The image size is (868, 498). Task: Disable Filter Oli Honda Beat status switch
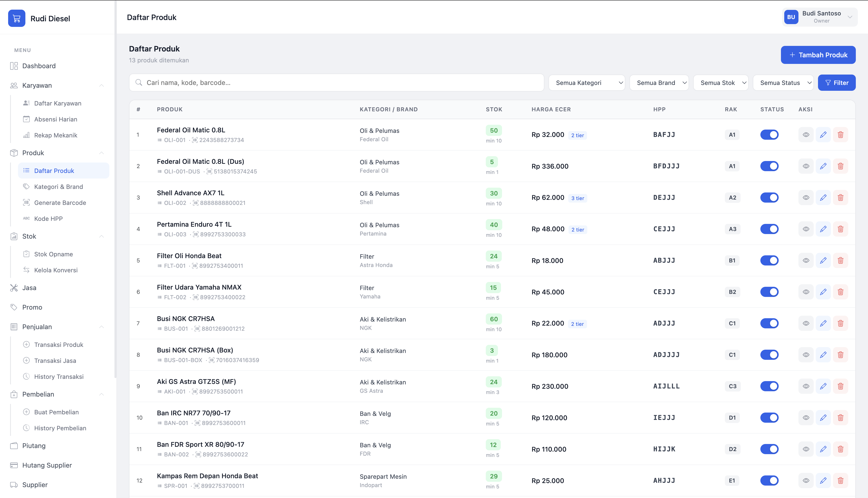[770, 261]
